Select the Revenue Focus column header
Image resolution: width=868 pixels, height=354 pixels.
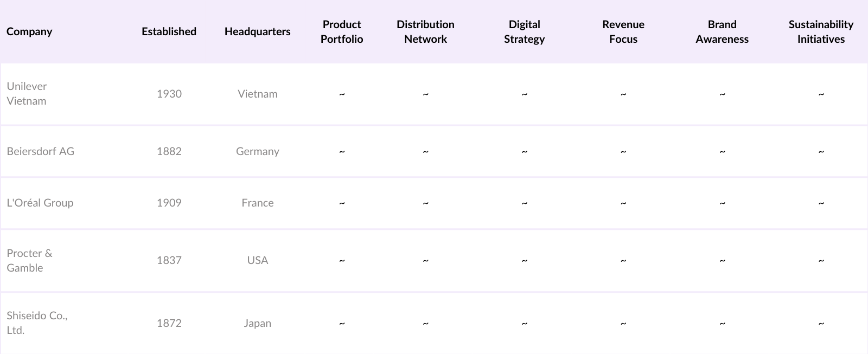point(623,31)
